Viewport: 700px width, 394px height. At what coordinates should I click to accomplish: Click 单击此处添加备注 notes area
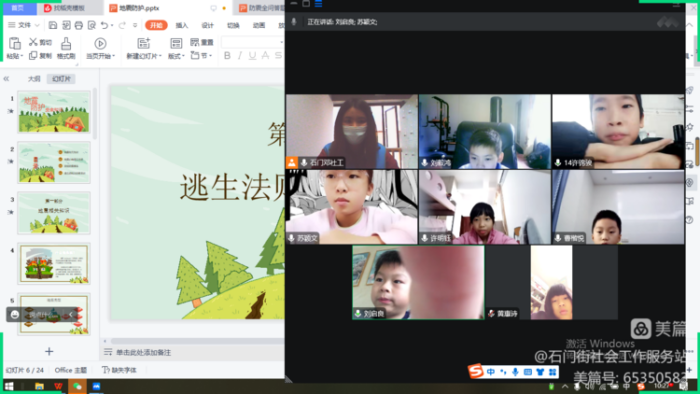pyautogui.click(x=143, y=353)
